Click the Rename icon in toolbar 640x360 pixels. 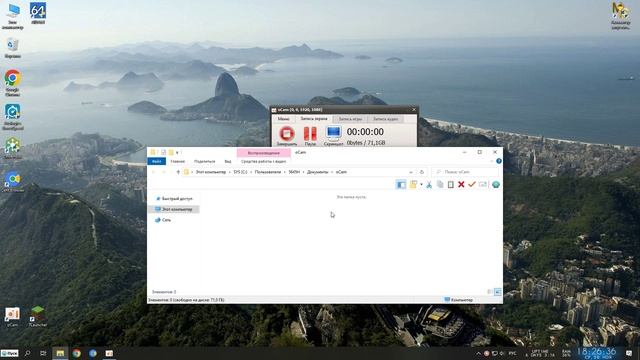(x=483, y=185)
